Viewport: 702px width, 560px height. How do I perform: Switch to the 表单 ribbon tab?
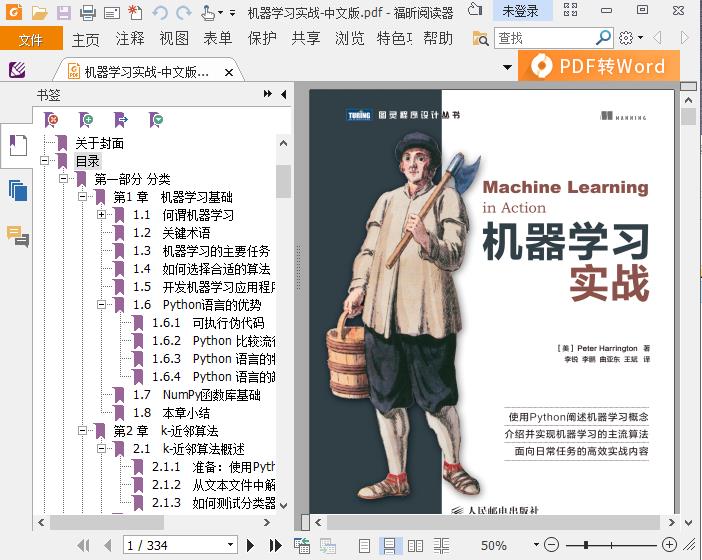(218, 38)
